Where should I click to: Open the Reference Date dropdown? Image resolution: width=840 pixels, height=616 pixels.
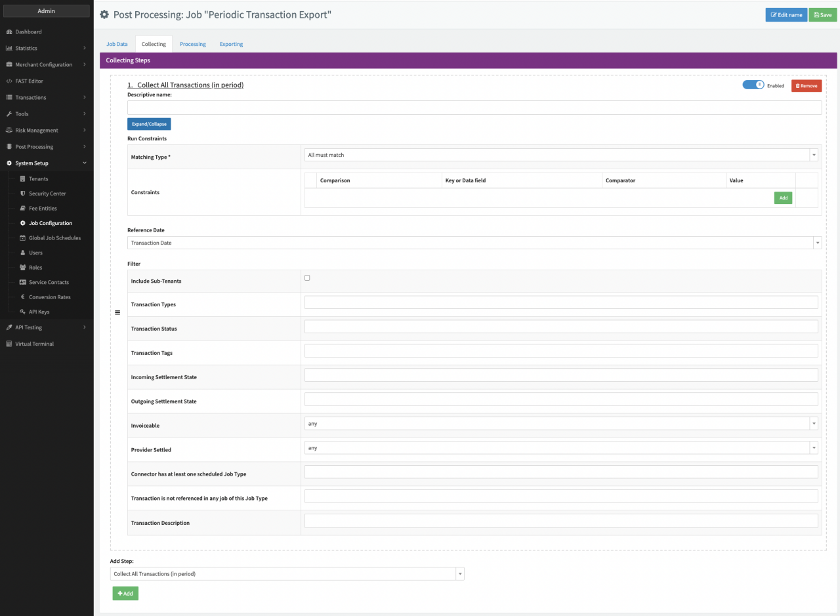[x=474, y=243]
